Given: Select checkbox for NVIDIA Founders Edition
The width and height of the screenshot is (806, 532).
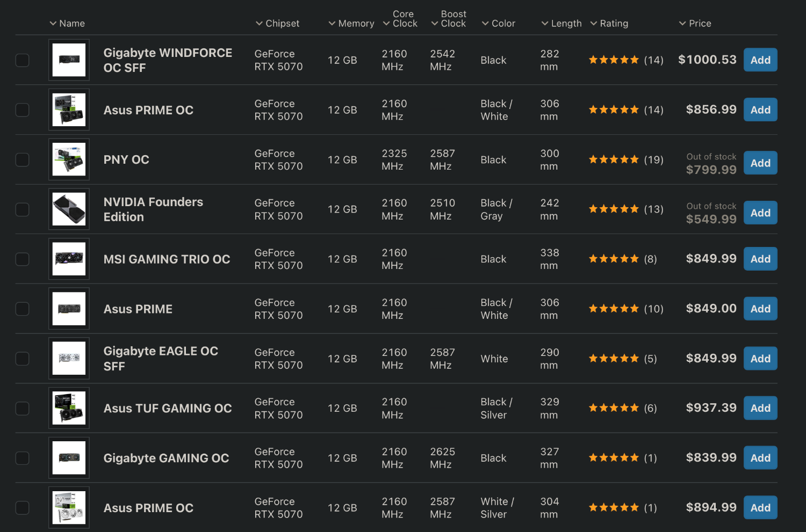Looking at the screenshot, I should coord(22,209).
